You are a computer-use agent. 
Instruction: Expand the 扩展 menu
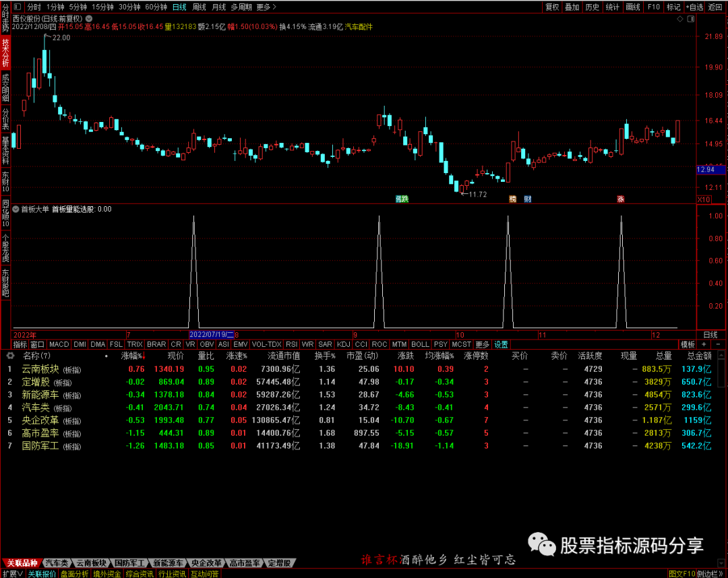tap(13, 574)
